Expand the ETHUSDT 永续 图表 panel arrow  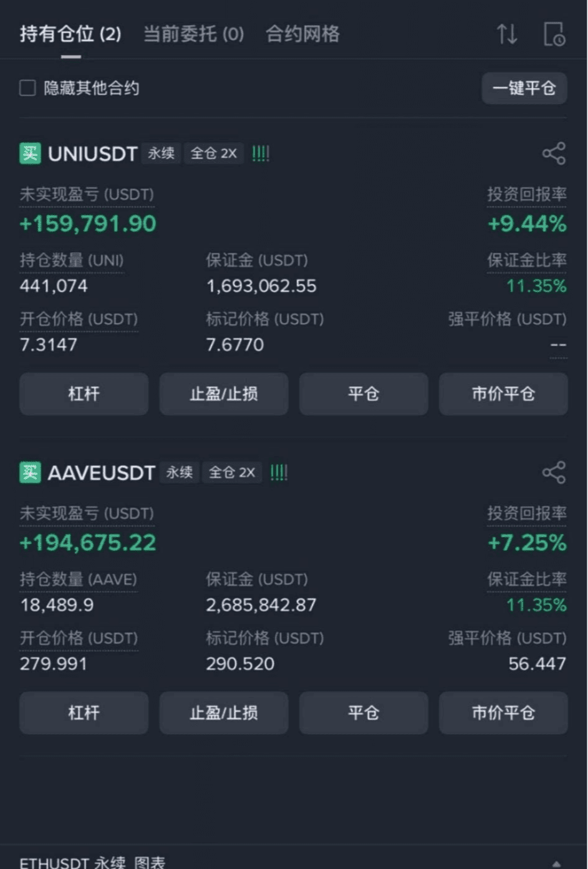pos(556,863)
